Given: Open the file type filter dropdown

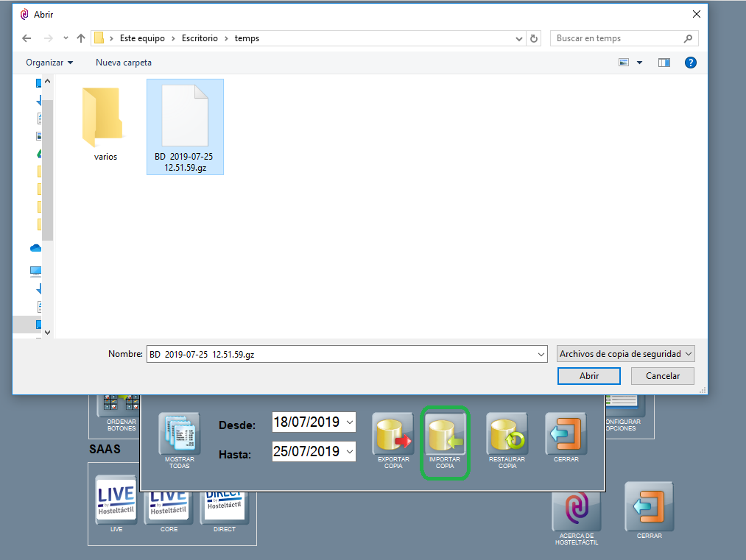Looking at the screenshot, I should pos(626,354).
